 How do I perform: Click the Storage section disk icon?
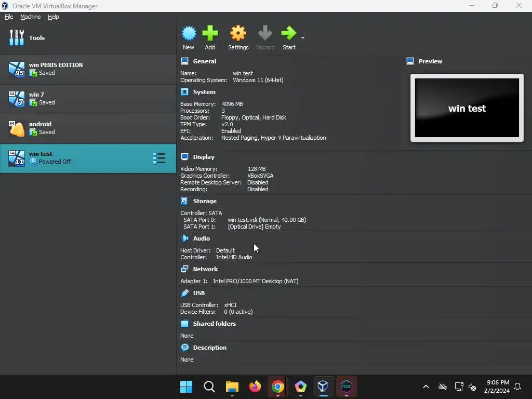pos(184,201)
